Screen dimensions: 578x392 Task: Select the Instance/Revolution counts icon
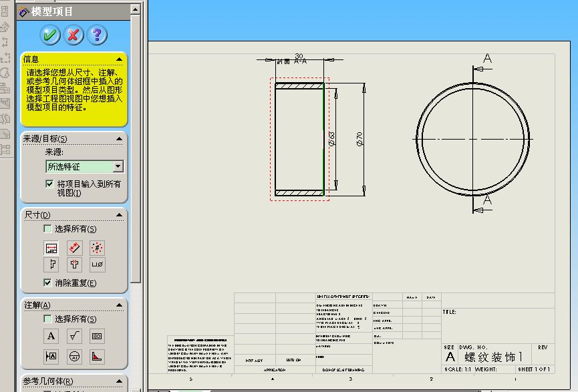[98, 248]
